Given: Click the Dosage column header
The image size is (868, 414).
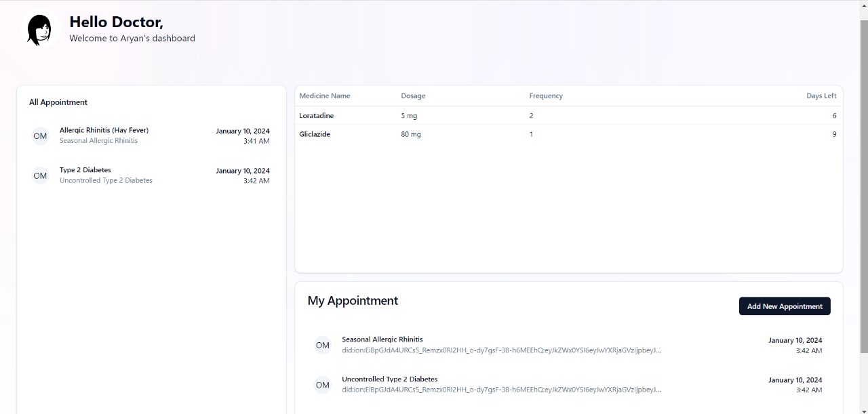Looking at the screenshot, I should click(413, 96).
